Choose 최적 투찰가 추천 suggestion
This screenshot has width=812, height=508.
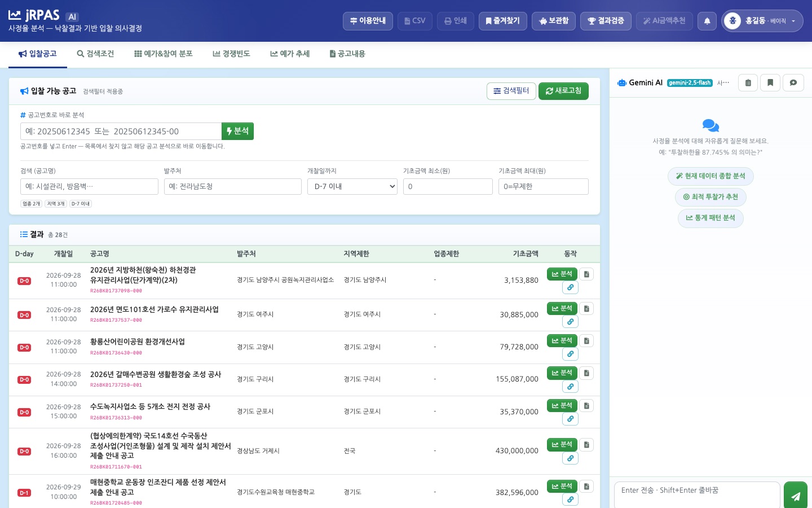[710, 197]
